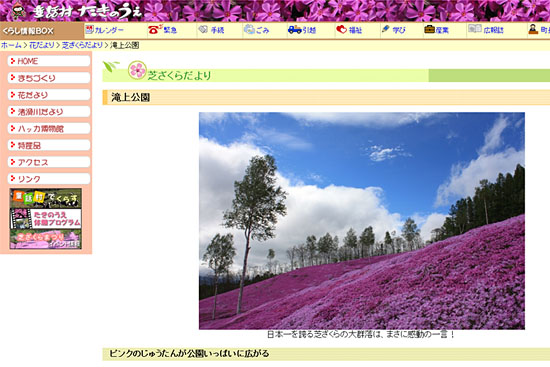
Task: Click the pink flower icon beside 芝ざくらだより
Action: pyautogui.click(x=137, y=69)
